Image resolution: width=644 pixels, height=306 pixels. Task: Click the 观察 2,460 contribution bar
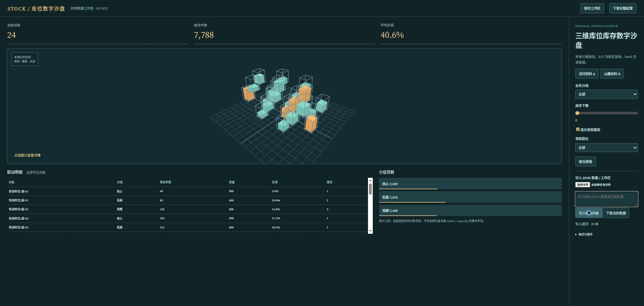[470, 211]
